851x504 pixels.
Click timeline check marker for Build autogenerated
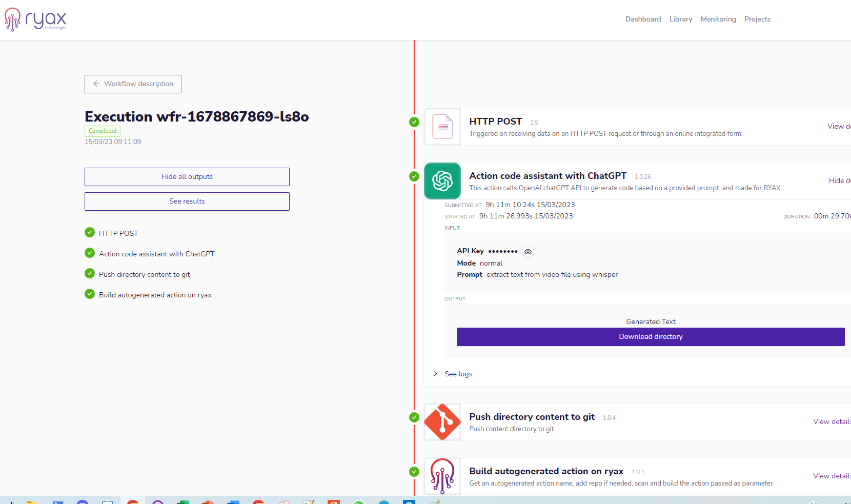click(x=414, y=472)
